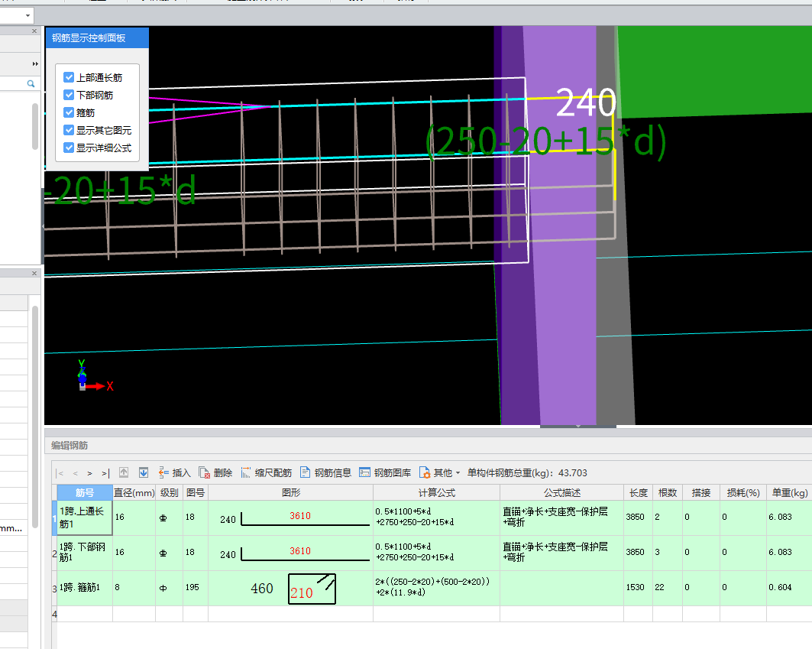
Task: Click 钢筋显示控制面板 panel title
Action: [x=89, y=38]
